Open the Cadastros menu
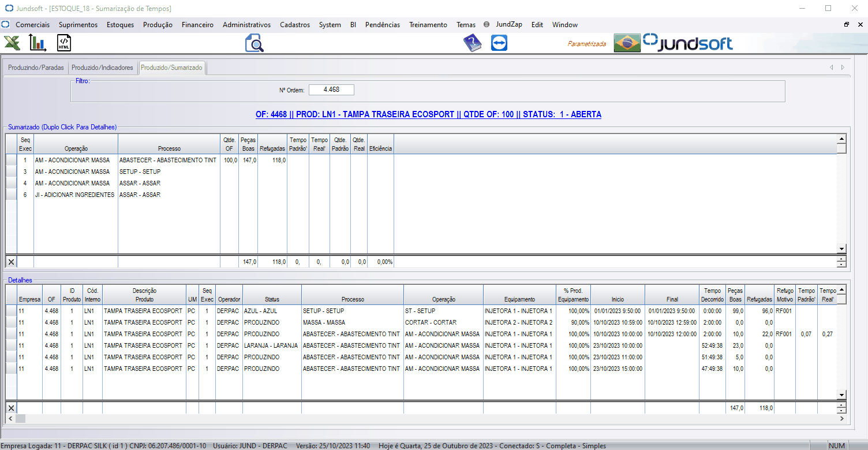The image size is (868, 450). pyautogui.click(x=295, y=25)
